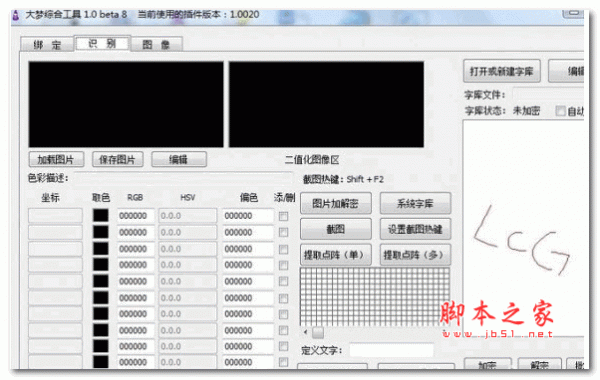Select the 识别 tab
The image size is (600, 380).
(102, 43)
